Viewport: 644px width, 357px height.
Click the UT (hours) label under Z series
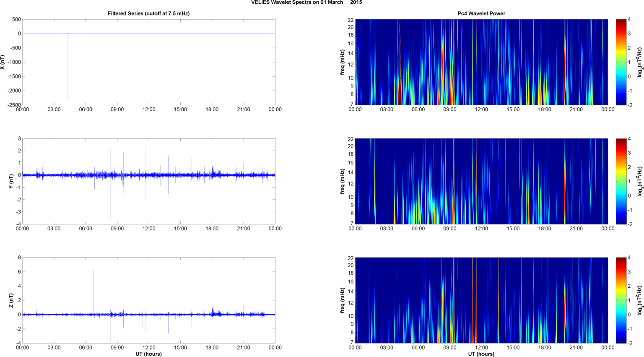click(148, 354)
